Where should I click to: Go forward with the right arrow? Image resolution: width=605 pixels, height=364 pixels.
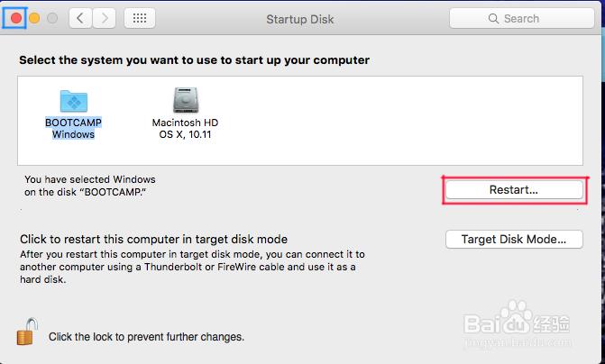click(105, 18)
